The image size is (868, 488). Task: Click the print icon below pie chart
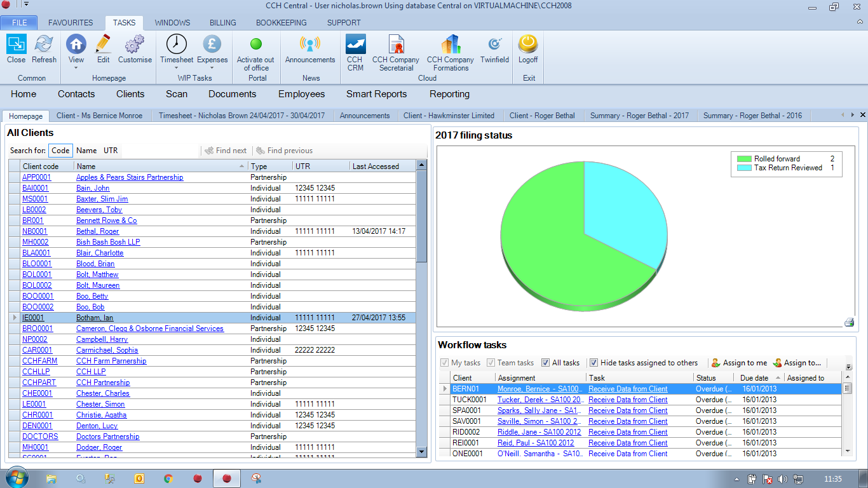[849, 322]
